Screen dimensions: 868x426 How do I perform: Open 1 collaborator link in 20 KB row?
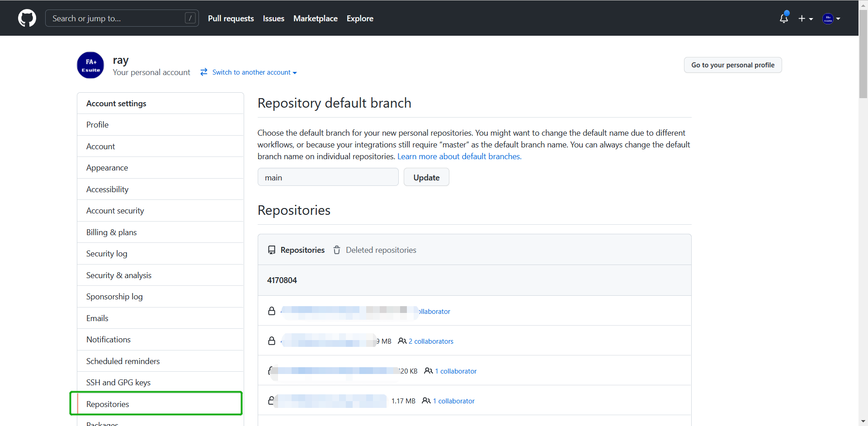[456, 371]
